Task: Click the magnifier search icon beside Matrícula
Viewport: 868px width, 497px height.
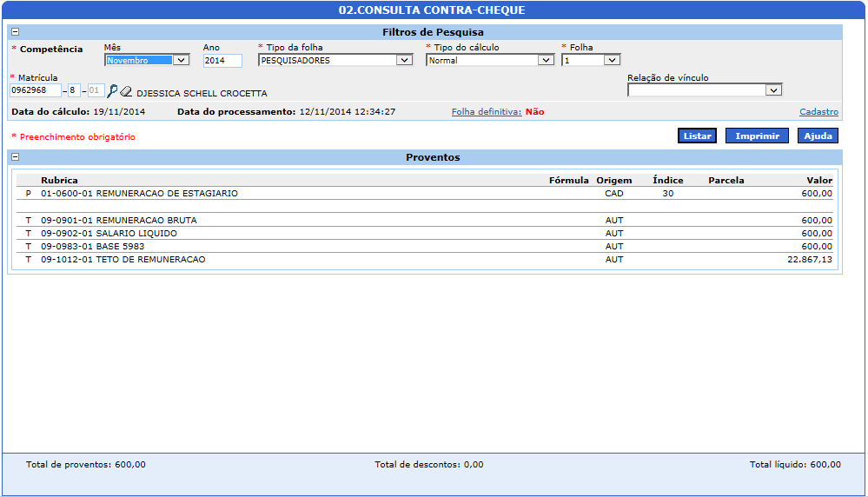Action: 111,90
